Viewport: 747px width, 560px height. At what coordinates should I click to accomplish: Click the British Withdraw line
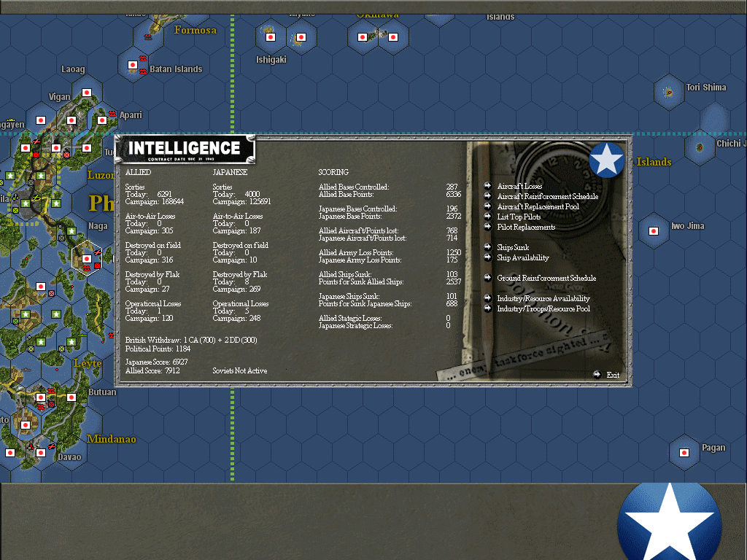[x=191, y=340]
